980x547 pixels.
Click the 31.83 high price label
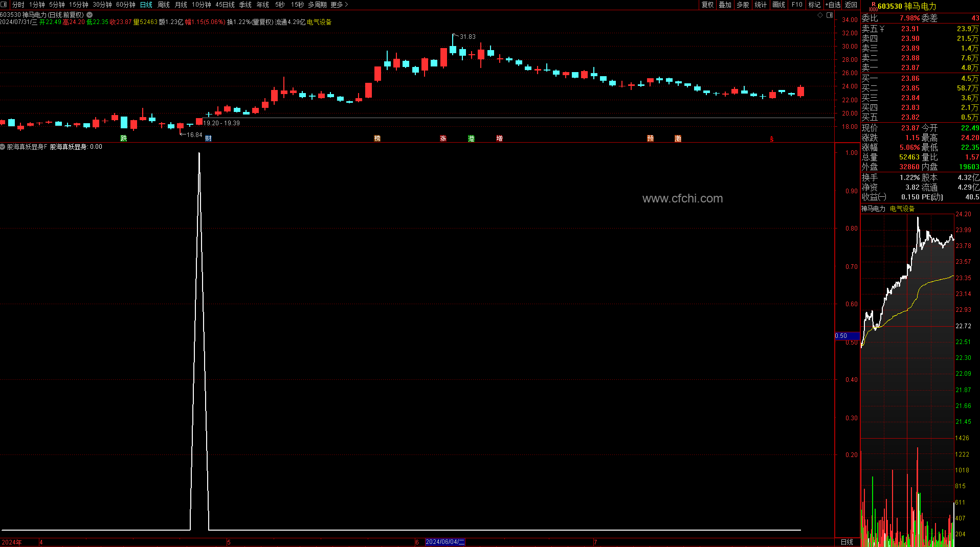tap(467, 37)
